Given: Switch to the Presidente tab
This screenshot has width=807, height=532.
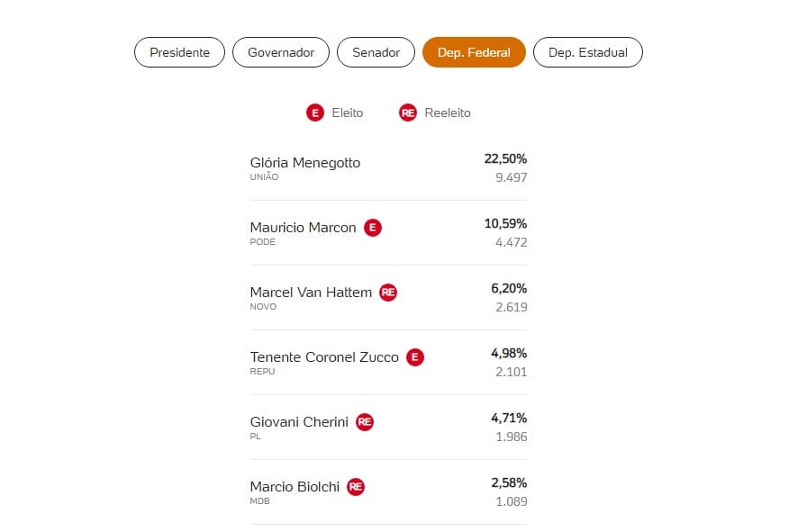Looking at the screenshot, I should [x=179, y=52].
